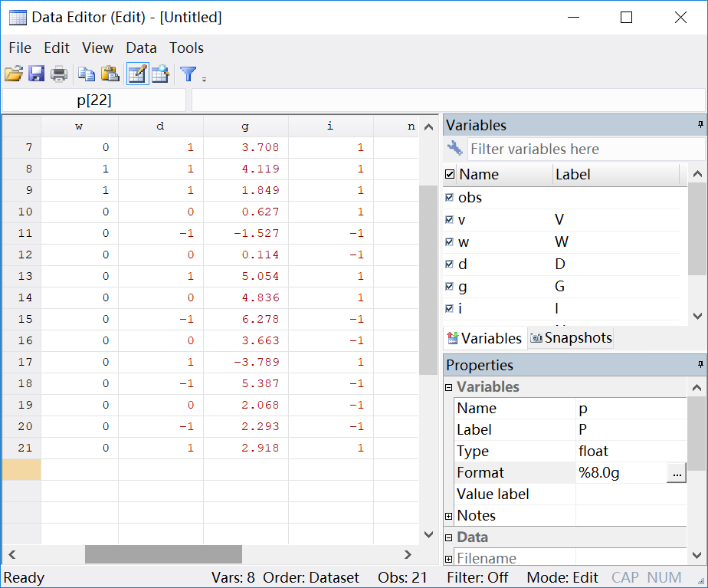The height and width of the screenshot is (588, 708).
Task: Click the Format ellipsis button
Action: click(x=677, y=473)
